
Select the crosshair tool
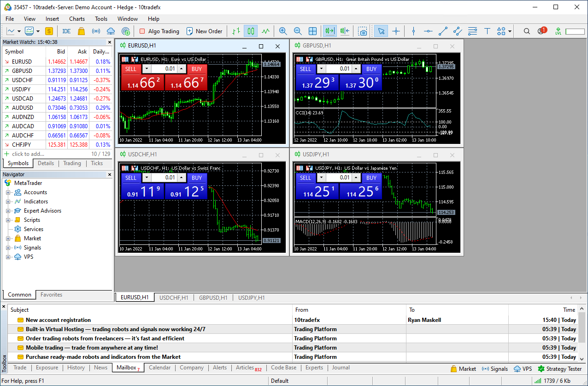(x=396, y=31)
